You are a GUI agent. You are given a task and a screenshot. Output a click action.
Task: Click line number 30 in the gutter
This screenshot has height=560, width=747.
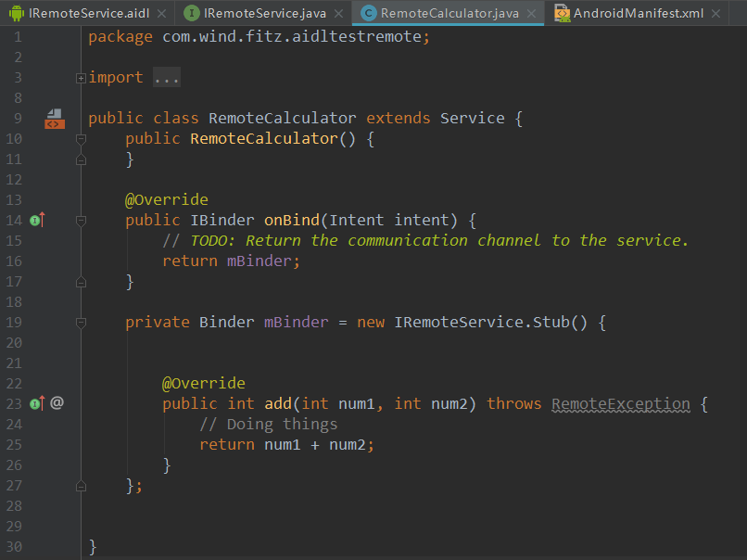click(14, 547)
